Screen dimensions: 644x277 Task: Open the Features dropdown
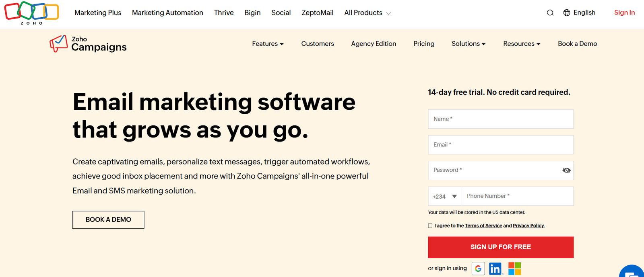coord(267,44)
